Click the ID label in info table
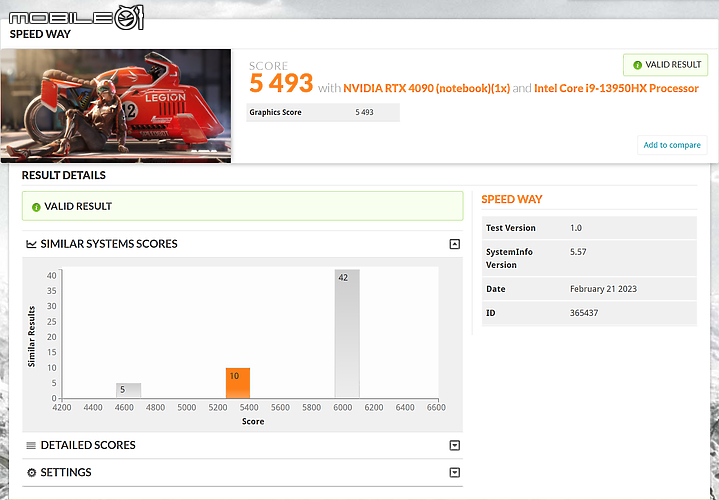The height and width of the screenshot is (500, 719). coord(491,313)
